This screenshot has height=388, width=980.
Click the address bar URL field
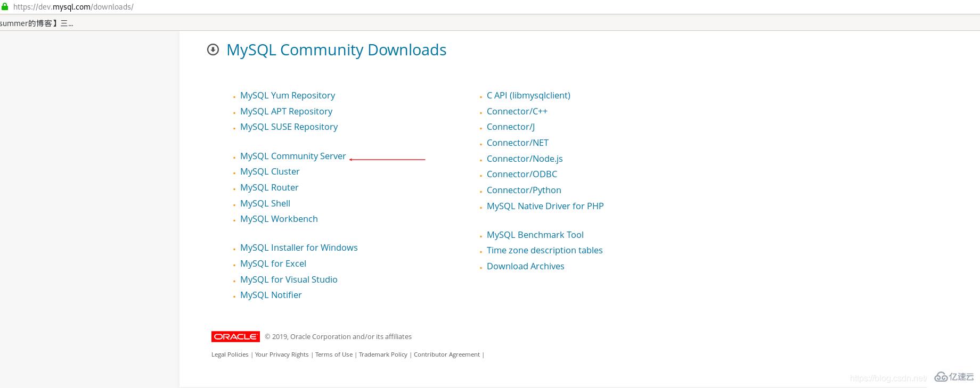tap(73, 7)
